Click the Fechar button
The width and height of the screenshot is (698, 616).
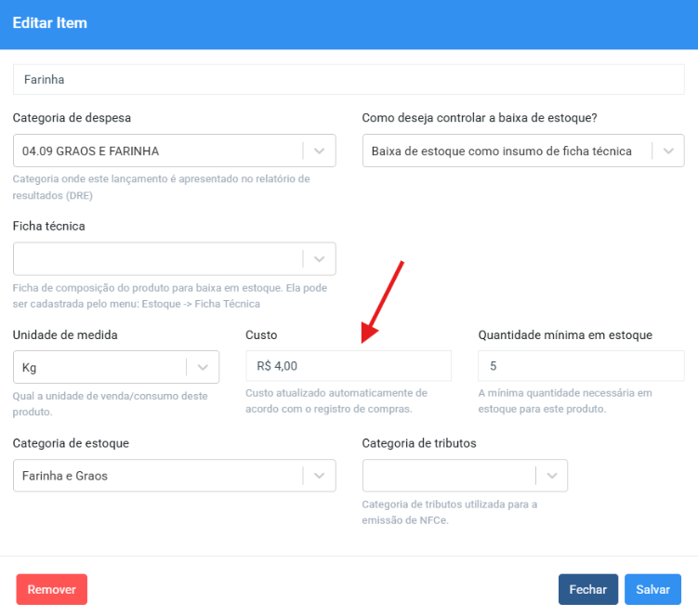587,589
